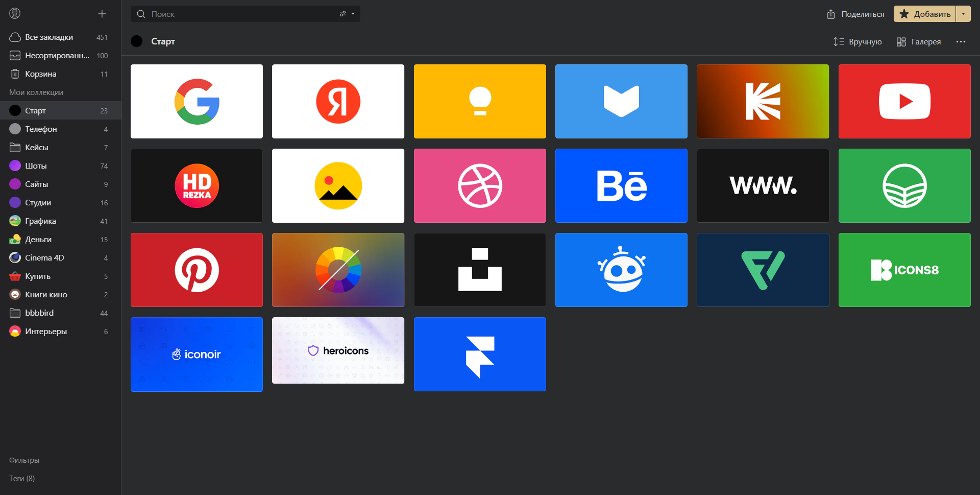Select the Студии collection

(60, 202)
